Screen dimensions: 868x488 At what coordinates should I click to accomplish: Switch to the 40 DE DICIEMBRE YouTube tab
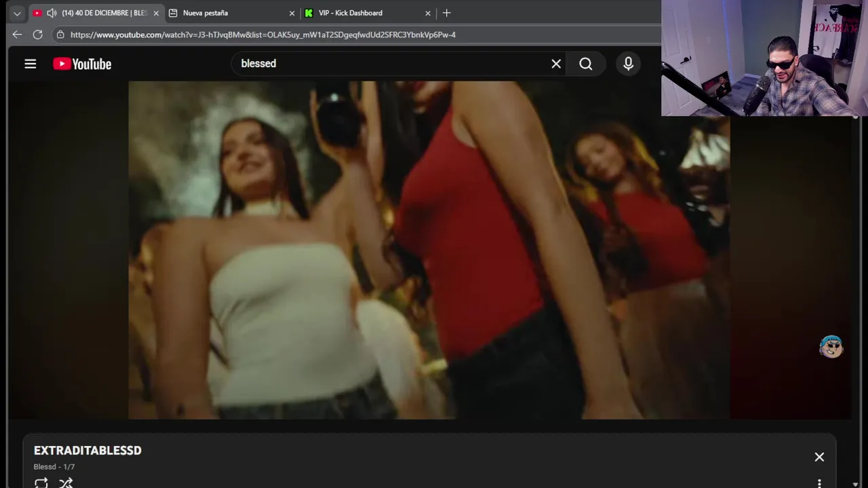(96, 13)
